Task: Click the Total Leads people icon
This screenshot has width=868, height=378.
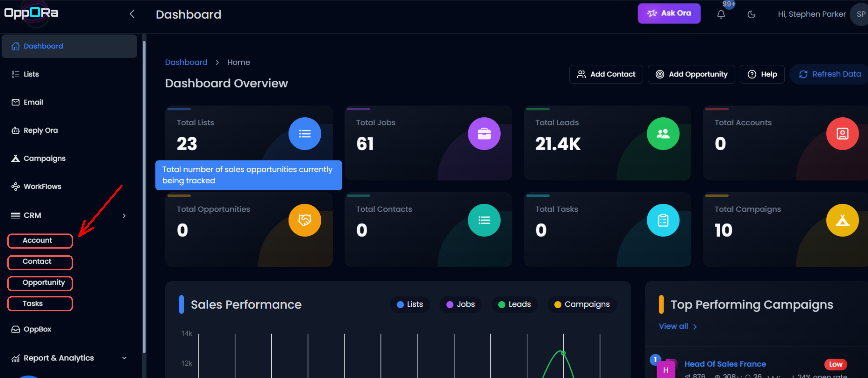Action: (x=663, y=134)
